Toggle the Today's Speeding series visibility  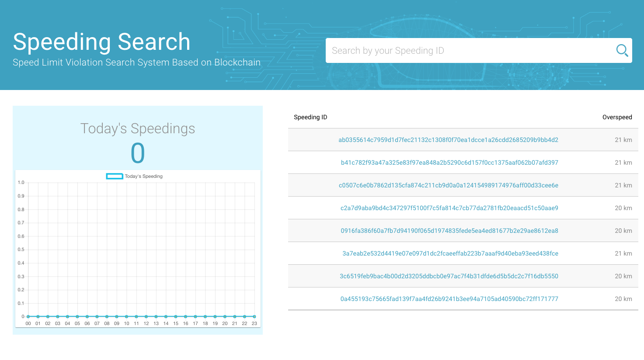[x=136, y=176]
